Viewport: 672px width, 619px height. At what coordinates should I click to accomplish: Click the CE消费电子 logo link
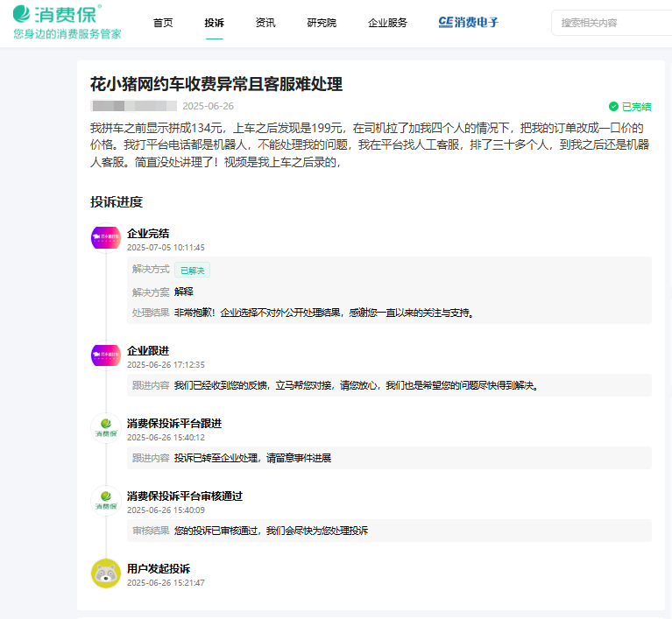(x=469, y=22)
